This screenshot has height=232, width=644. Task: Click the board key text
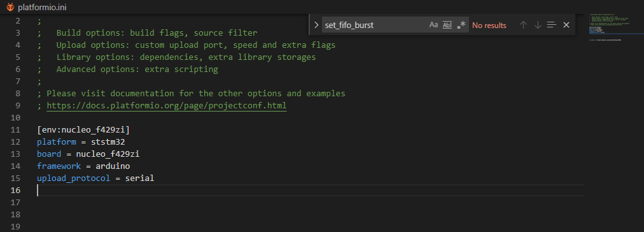(x=49, y=154)
